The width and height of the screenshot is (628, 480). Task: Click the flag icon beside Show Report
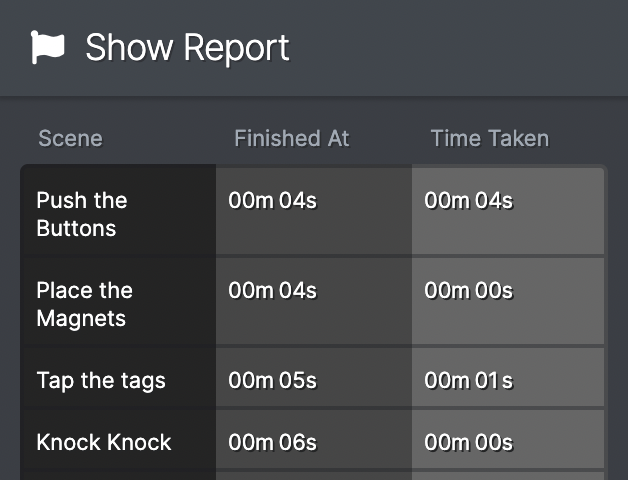point(48,47)
